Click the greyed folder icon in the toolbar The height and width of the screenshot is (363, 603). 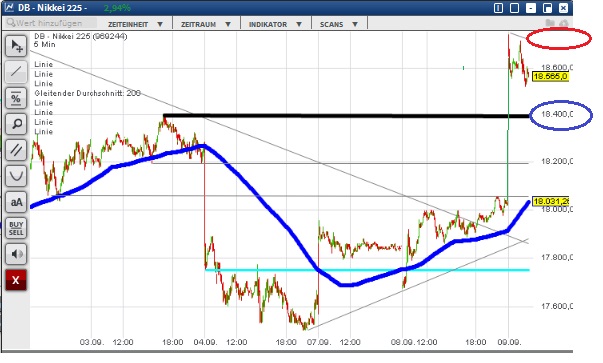pos(550,23)
